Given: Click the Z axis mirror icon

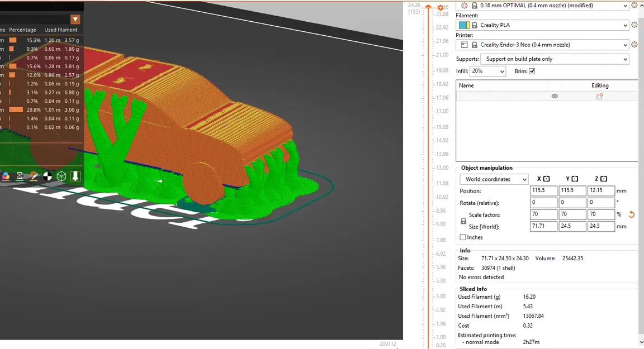Looking at the screenshot, I should tap(604, 179).
